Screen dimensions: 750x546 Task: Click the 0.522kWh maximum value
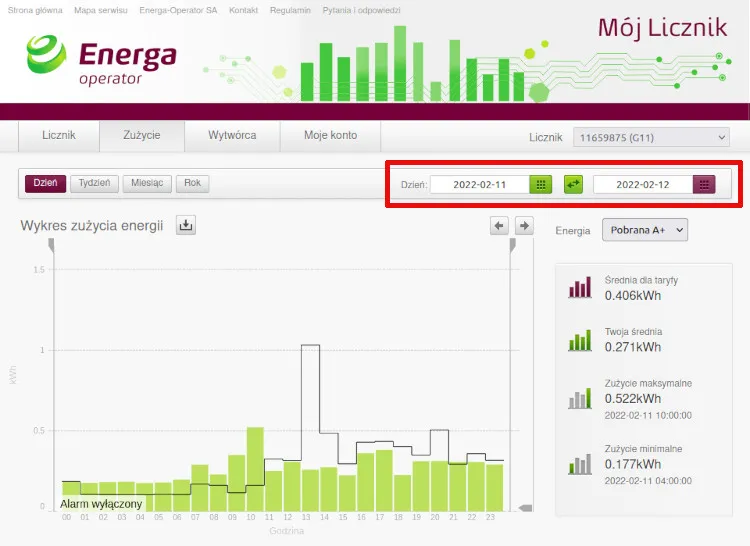[632, 399]
